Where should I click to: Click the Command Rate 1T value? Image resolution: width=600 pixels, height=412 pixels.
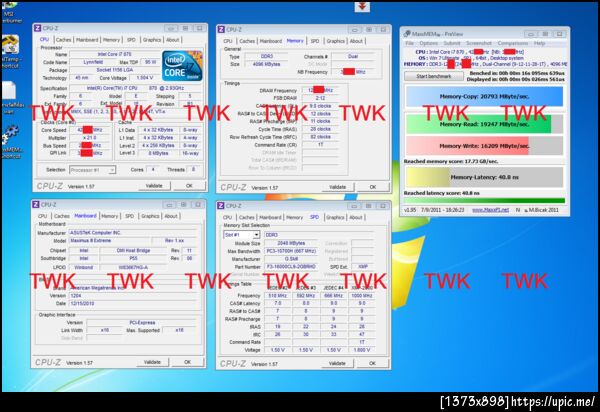click(x=321, y=145)
